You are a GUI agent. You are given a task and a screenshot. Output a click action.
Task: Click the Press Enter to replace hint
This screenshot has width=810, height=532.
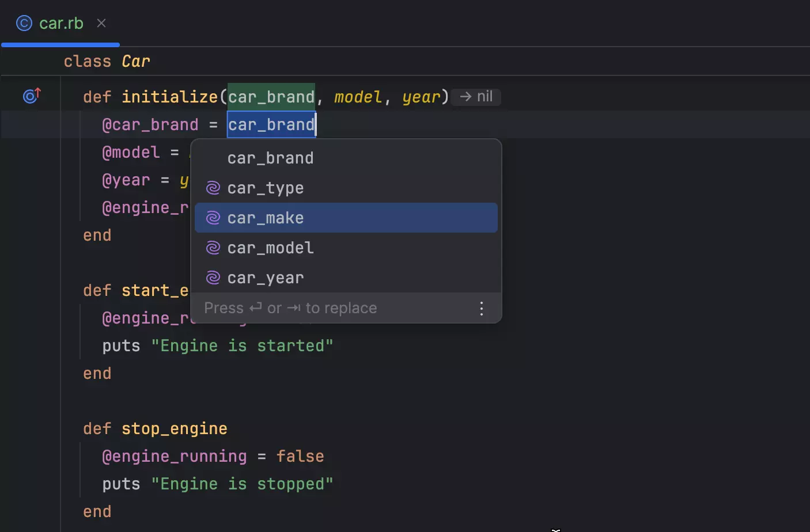pyautogui.click(x=290, y=307)
